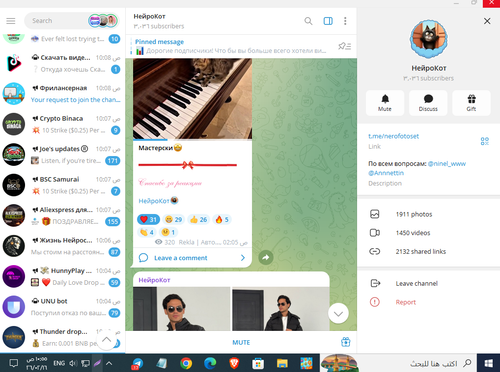500x372 pixels.
Task: Send a Gift from channel info
Action: [471, 103]
